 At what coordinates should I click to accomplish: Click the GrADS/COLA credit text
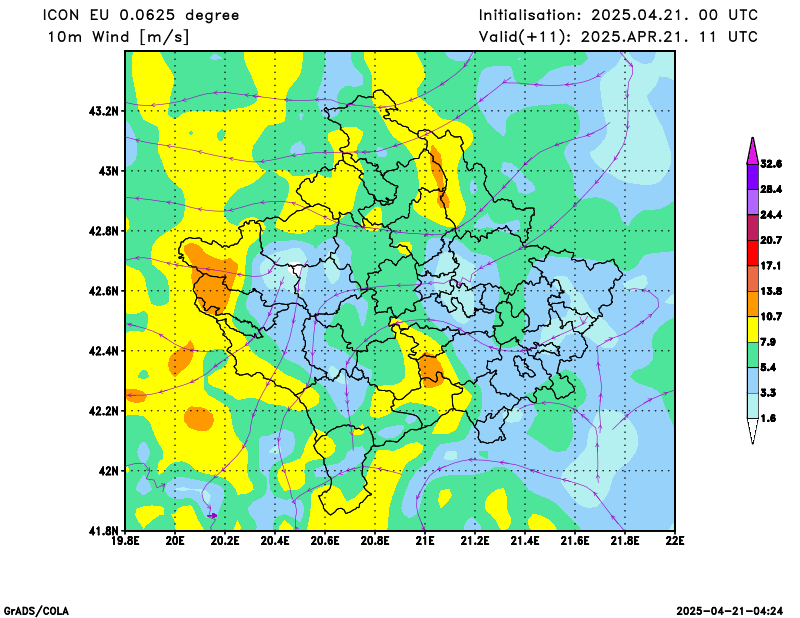(x=36, y=611)
